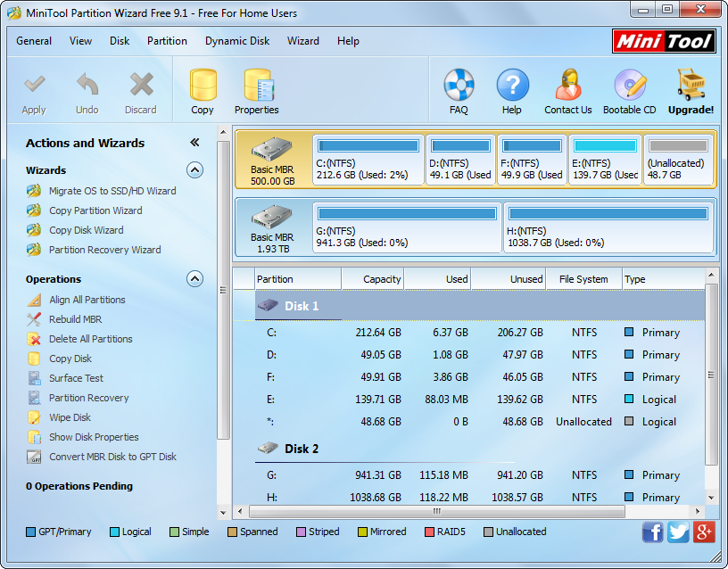Select E:(NTFS) logical partition in disk map
The image size is (728, 569).
(x=606, y=160)
